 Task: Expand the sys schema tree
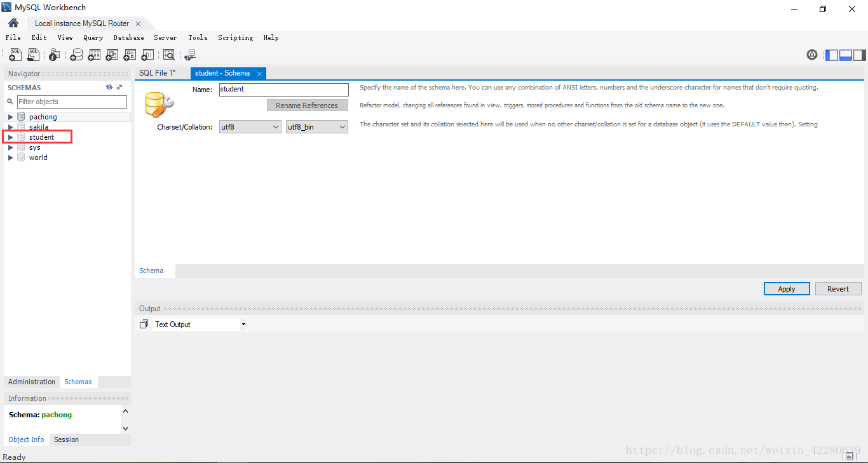[10, 147]
